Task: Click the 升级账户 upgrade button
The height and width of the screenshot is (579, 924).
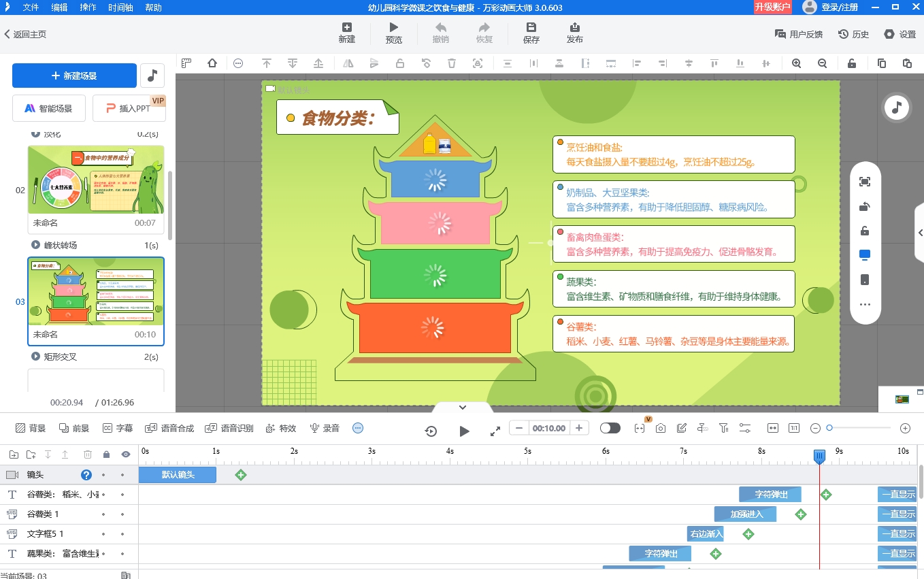Action: click(772, 7)
